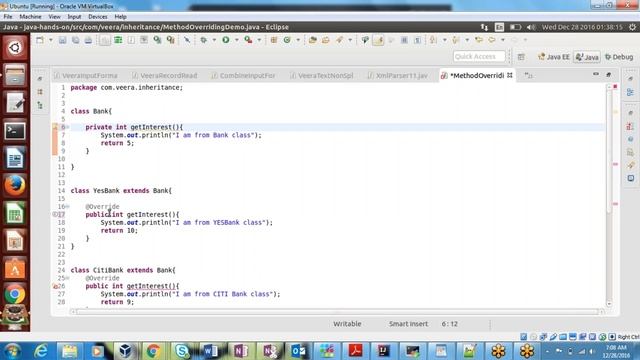Click the Windows Start button

pyautogui.click(x=13, y=351)
